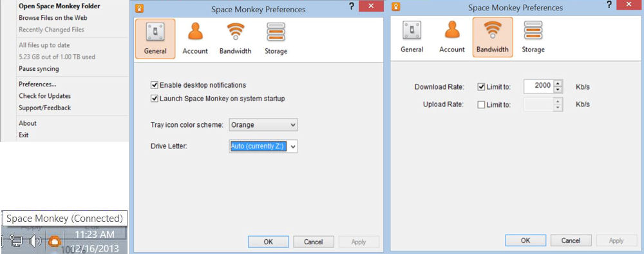Choose Exit from tray menu

[24, 135]
